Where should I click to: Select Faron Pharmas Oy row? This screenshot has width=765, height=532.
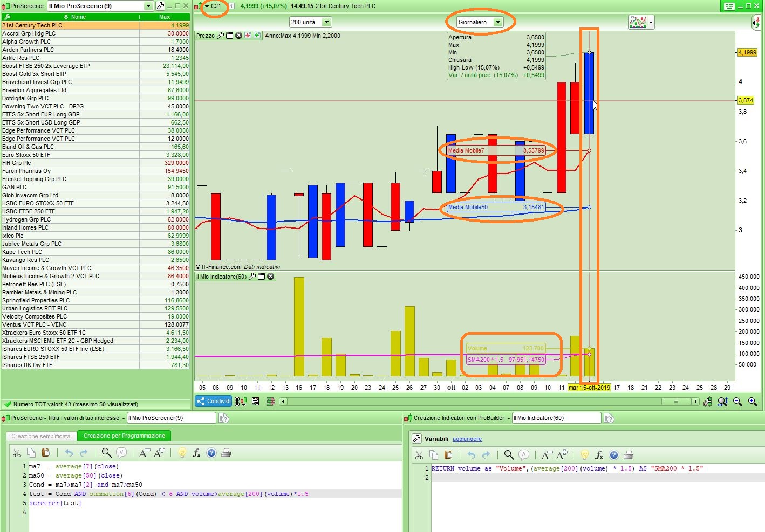[95, 171]
